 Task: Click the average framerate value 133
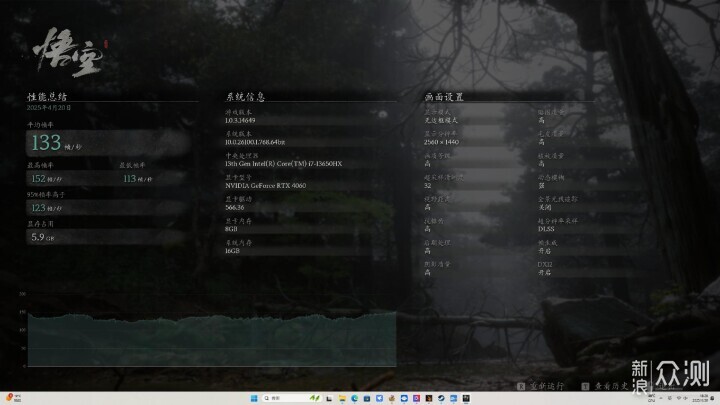(x=46, y=143)
